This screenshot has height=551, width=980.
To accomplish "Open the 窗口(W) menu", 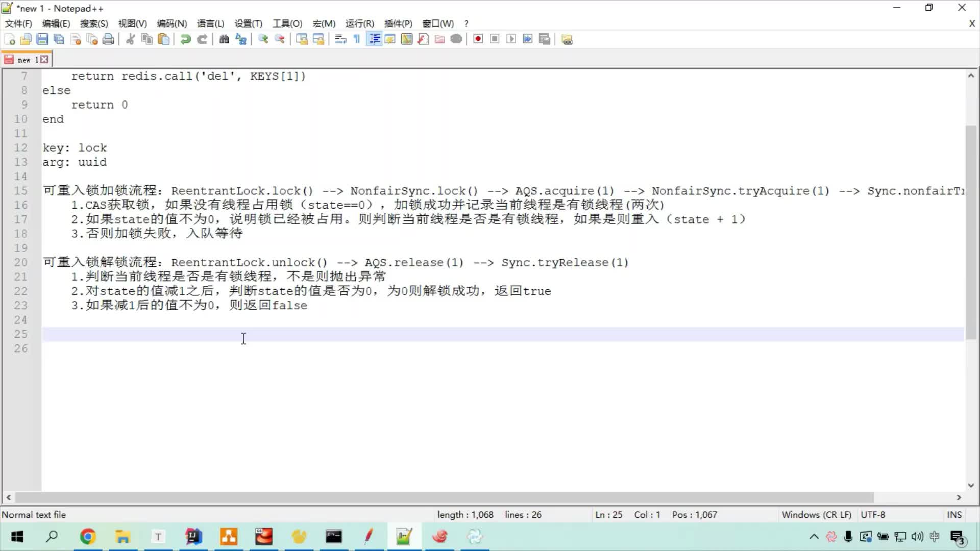I will click(x=438, y=23).
